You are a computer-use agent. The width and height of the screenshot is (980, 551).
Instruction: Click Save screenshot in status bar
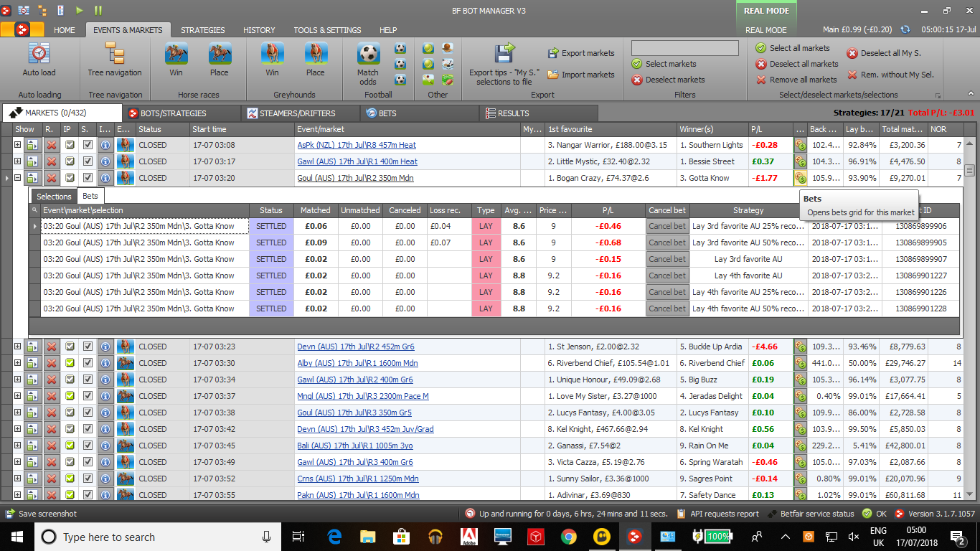click(x=41, y=514)
